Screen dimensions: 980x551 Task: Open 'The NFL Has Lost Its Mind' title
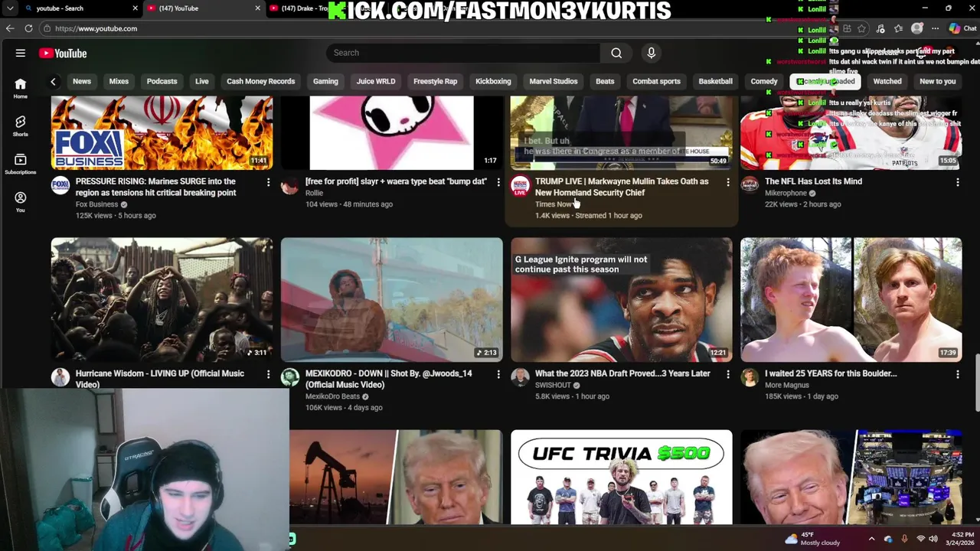tap(813, 182)
